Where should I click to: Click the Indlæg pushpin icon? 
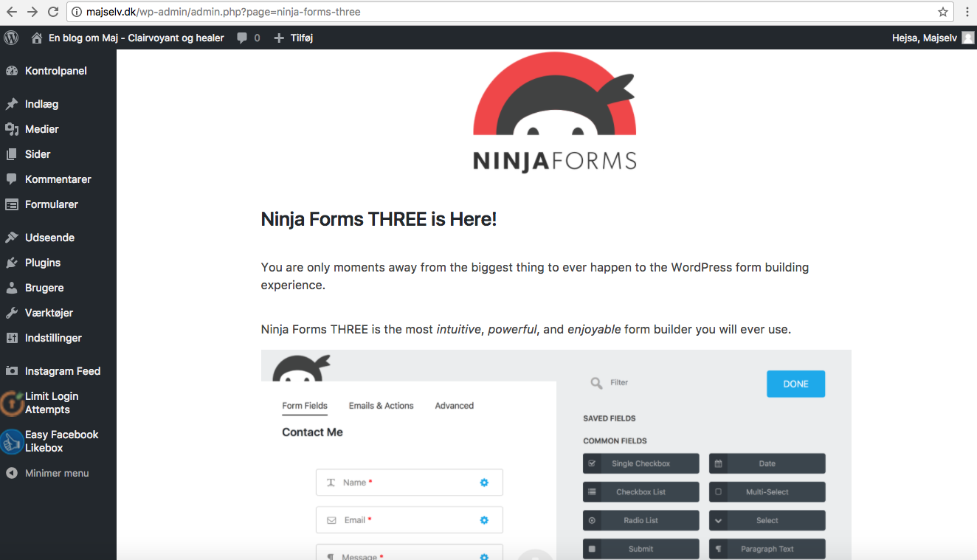[12, 104]
